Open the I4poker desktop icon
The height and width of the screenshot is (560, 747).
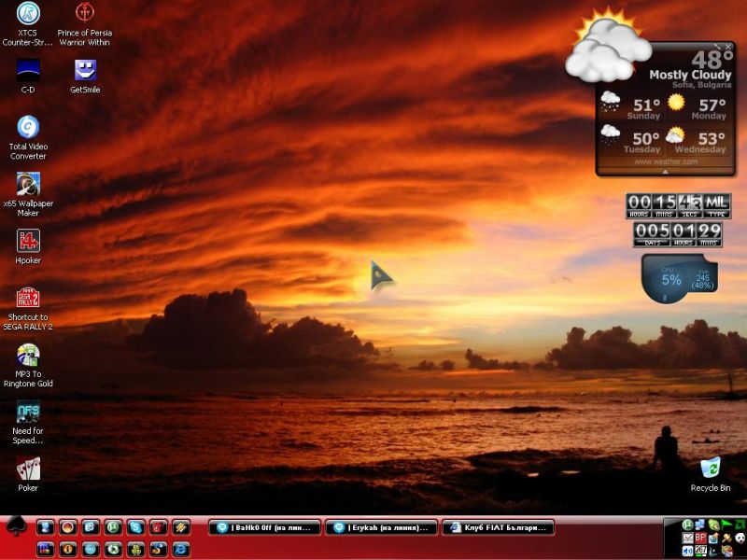pyautogui.click(x=28, y=241)
